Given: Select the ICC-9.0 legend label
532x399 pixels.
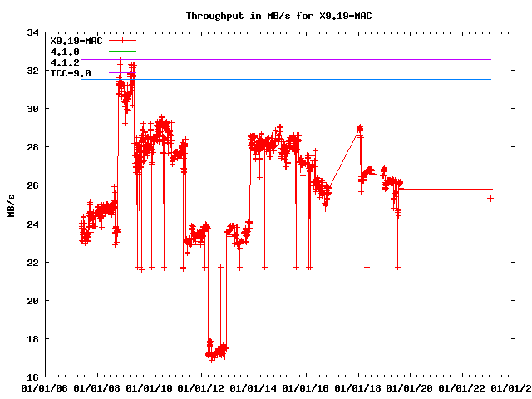Looking at the screenshot, I should pos(71,73).
